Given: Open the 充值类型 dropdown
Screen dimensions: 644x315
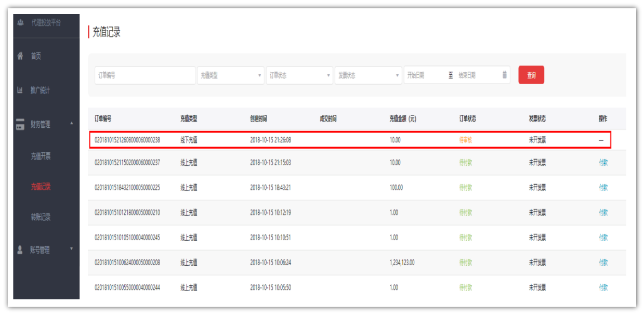Looking at the screenshot, I should click(x=230, y=75).
